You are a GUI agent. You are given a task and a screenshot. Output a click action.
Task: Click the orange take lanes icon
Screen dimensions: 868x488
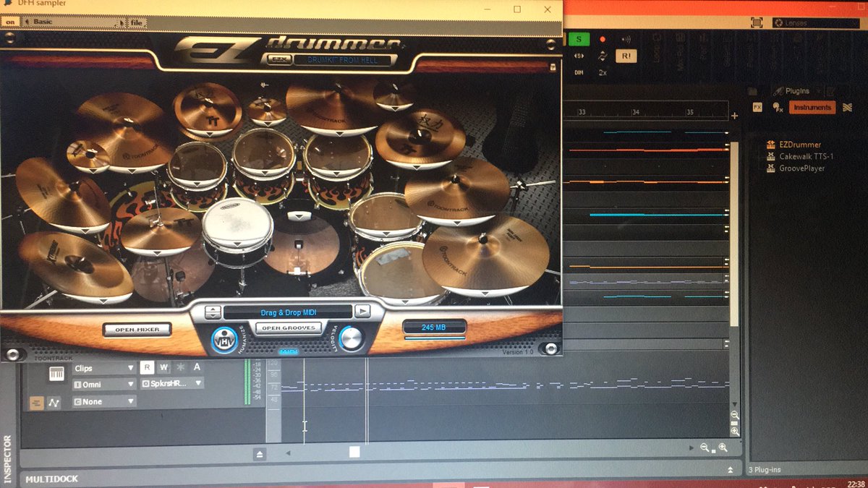pos(36,403)
